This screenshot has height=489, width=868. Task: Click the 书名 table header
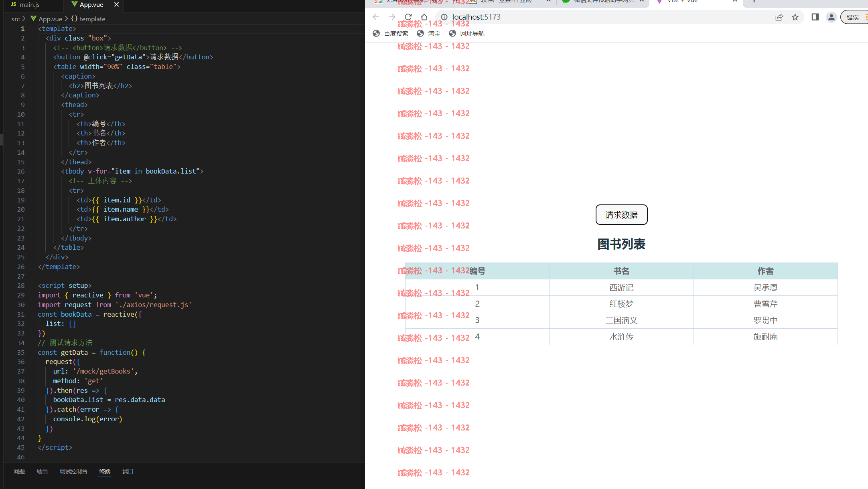point(621,271)
